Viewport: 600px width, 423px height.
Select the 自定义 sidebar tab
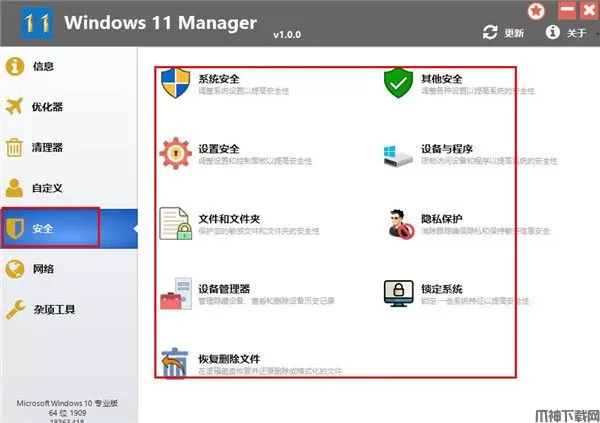[69, 188]
